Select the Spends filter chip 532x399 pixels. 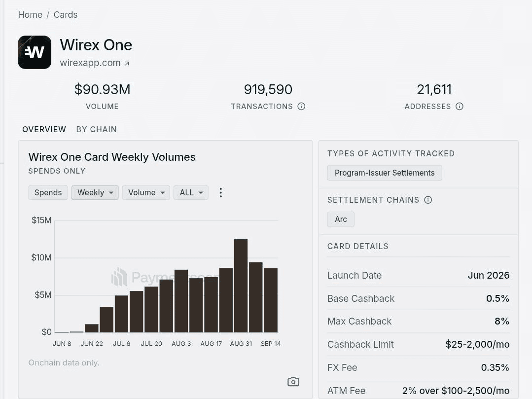(48, 193)
